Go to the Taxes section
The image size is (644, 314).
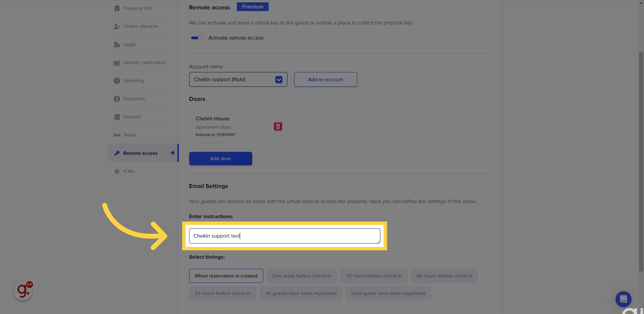129,135
